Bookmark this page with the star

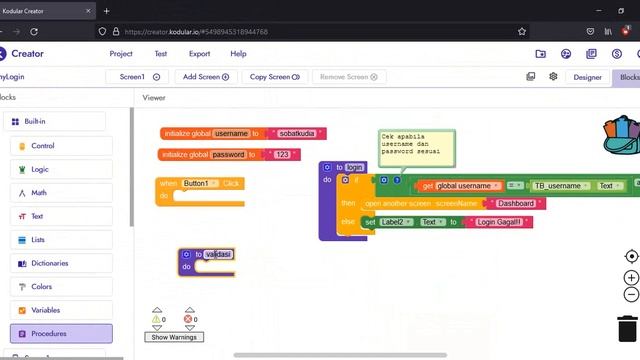click(x=522, y=31)
